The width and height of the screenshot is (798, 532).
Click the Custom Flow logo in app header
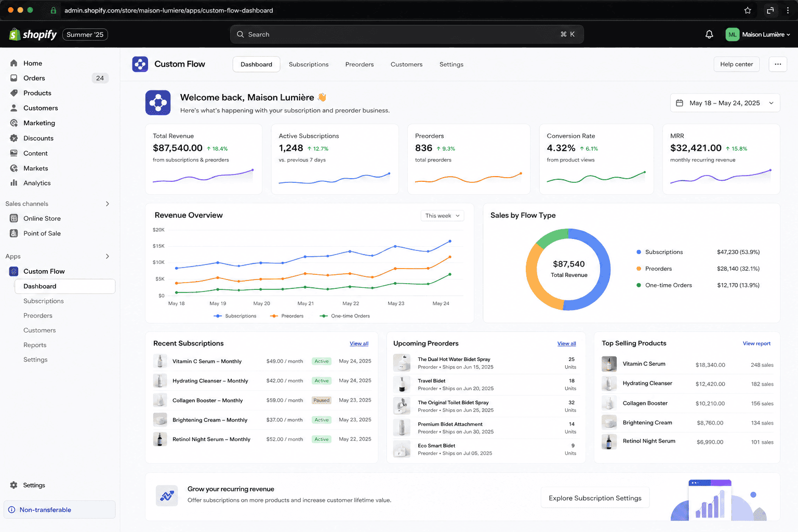tap(140, 64)
